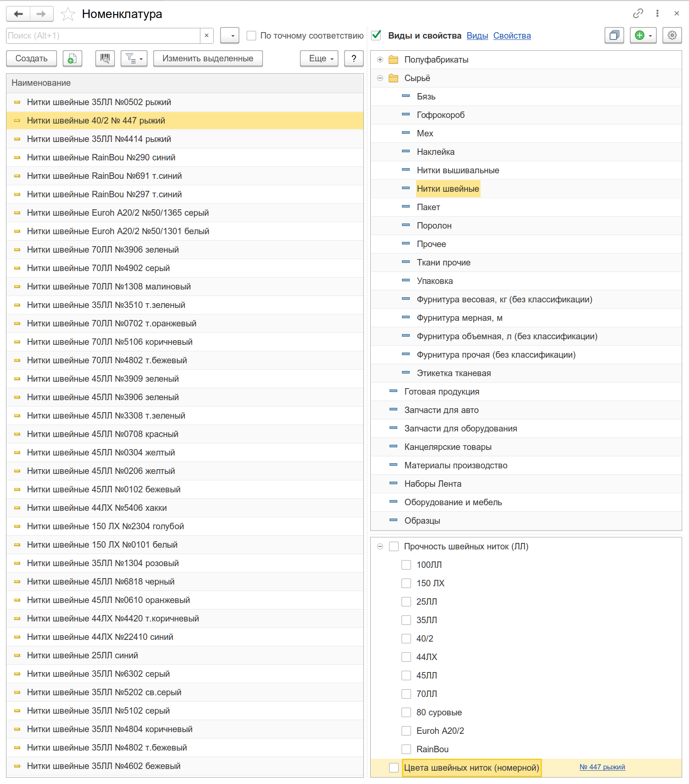This screenshot has height=784, width=689.
Task: Click into the Поиск search field
Action: pos(103,36)
